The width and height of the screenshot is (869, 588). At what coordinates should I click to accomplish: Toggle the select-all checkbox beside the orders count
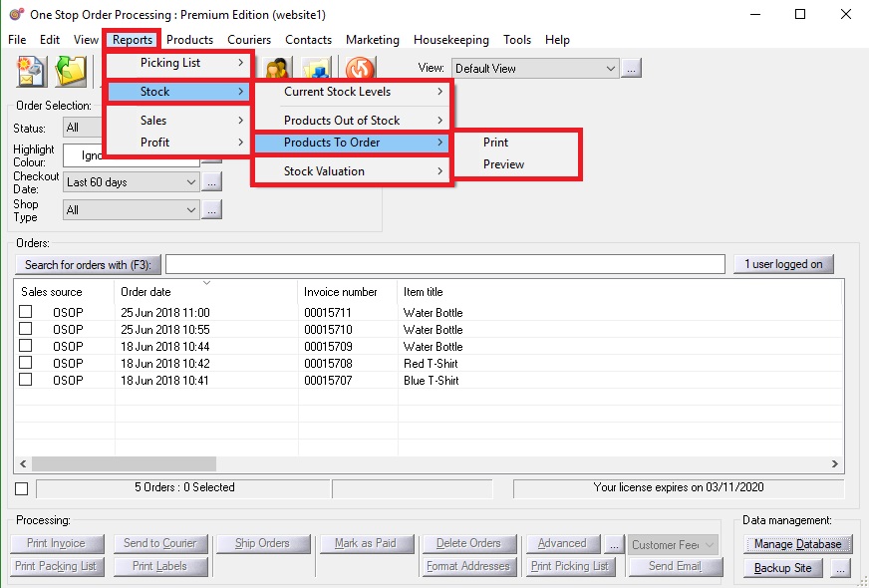click(x=22, y=488)
